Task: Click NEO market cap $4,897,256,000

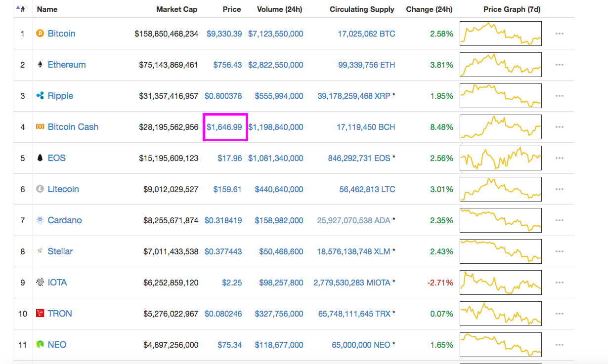Action: click(x=171, y=345)
